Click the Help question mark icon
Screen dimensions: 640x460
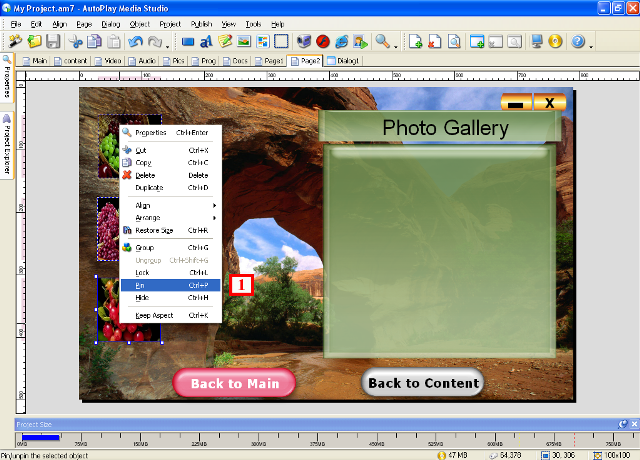(578, 42)
